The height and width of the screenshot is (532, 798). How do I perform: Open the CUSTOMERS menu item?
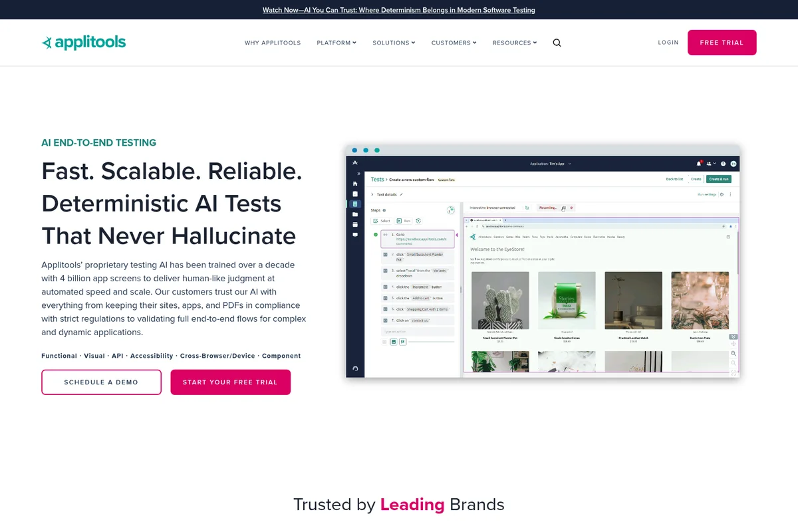pyautogui.click(x=454, y=43)
